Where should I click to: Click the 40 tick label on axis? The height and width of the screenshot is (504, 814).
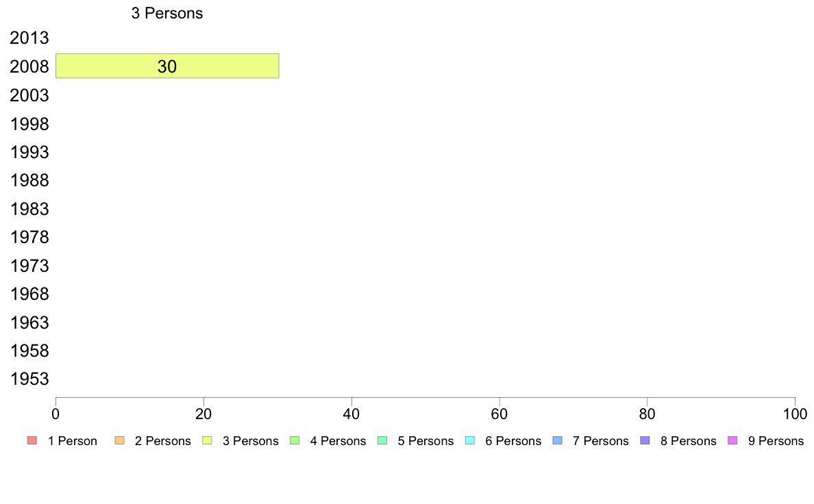351,414
